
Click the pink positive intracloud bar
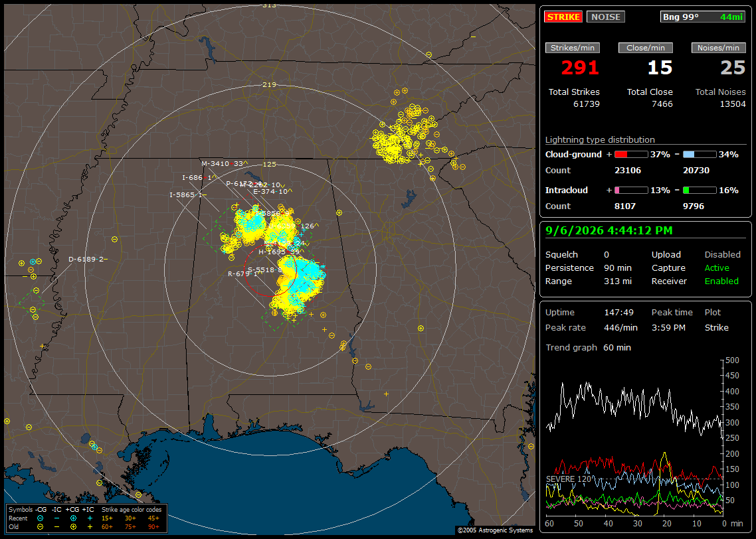pyautogui.click(x=631, y=191)
